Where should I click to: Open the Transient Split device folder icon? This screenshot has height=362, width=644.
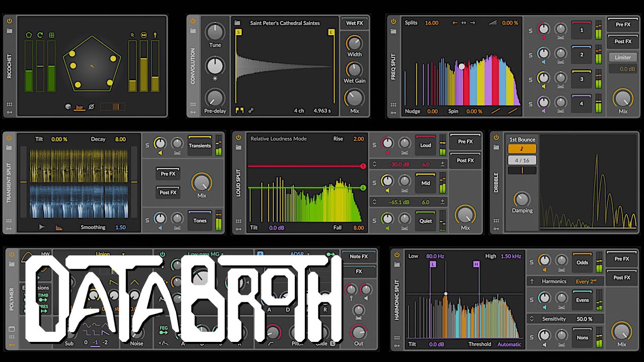[x=10, y=147]
